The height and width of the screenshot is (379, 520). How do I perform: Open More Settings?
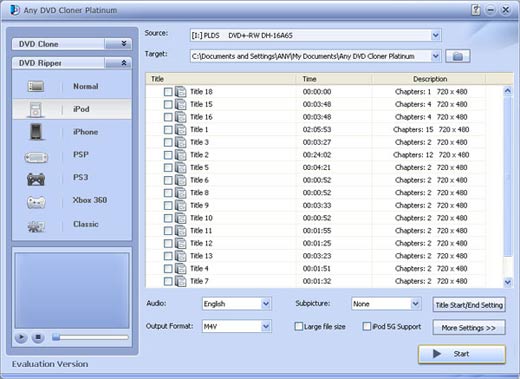coord(469,328)
